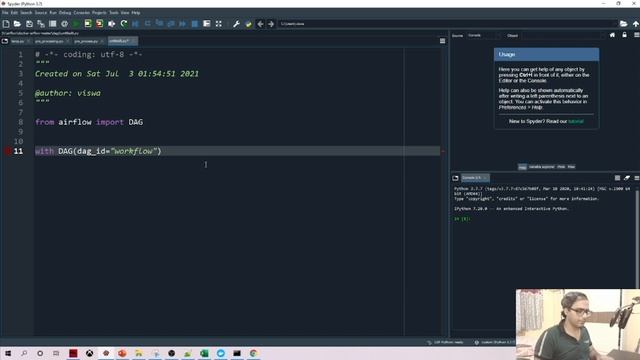Click IPython console input prompt
Screen dimensions: 640x360
coord(462,219)
